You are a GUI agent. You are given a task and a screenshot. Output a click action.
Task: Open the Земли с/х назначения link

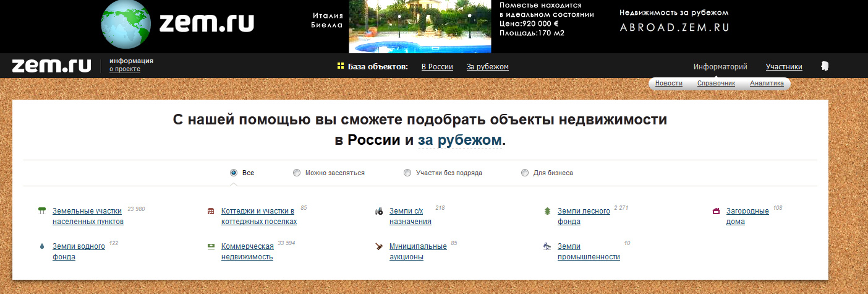click(x=411, y=216)
